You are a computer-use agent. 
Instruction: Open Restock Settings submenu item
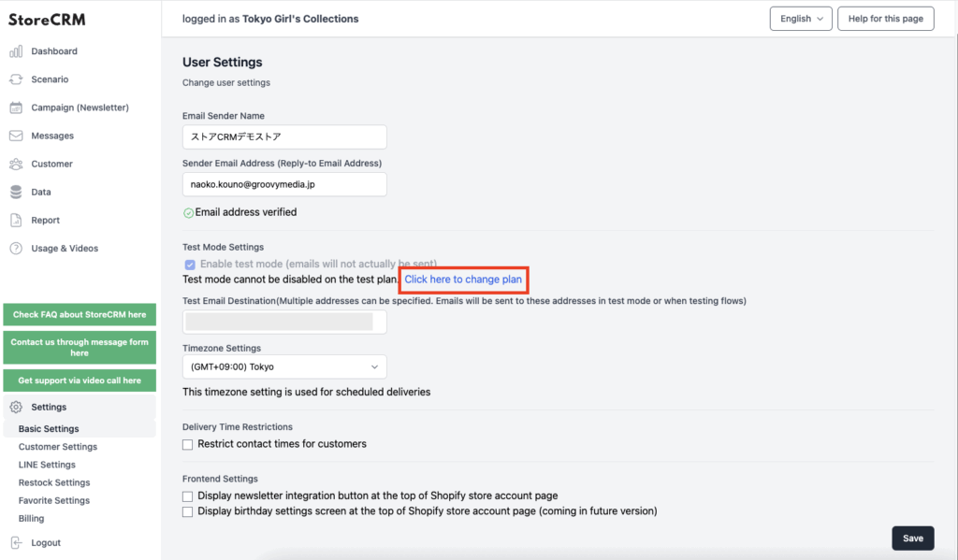tap(53, 482)
